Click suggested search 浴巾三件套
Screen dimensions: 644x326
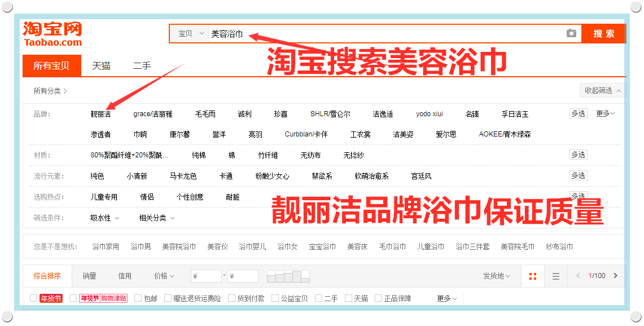[472, 247]
